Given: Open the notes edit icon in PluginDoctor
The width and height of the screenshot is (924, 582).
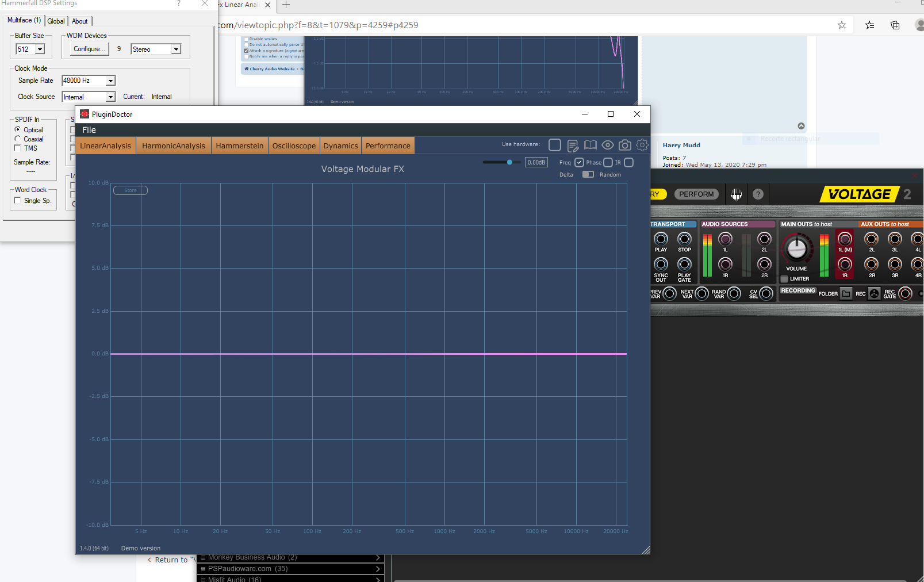Looking at the screenshot, I should coord(573,145).
